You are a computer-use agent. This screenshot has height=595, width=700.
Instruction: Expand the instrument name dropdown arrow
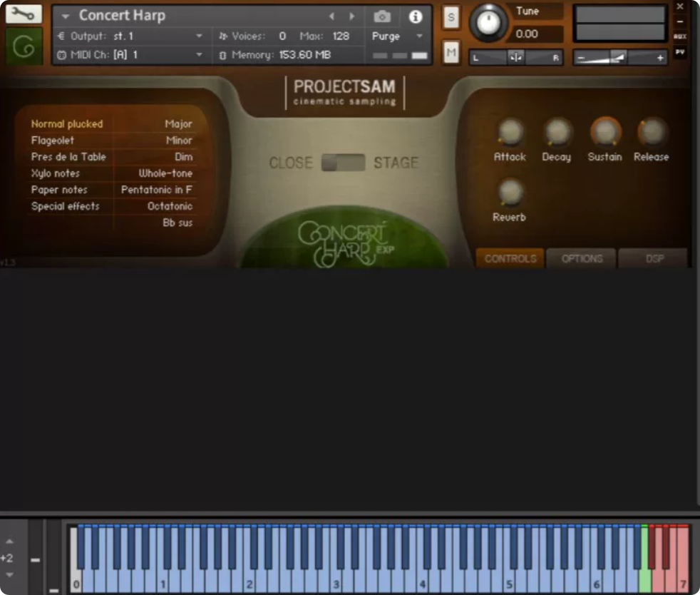pos(66,16)
